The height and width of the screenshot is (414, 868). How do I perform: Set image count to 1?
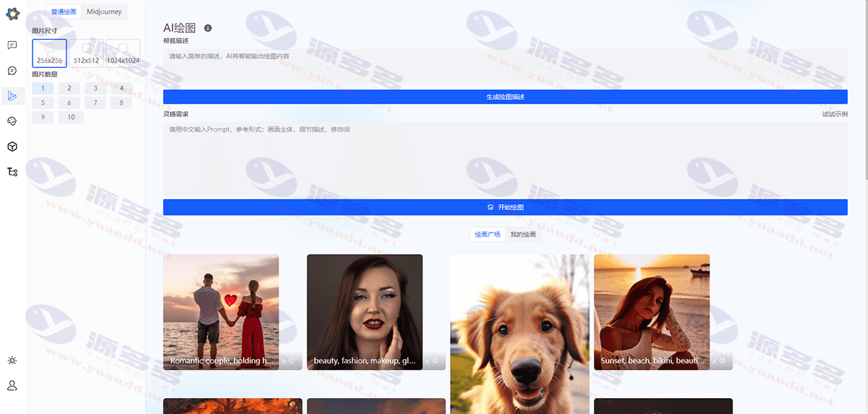(x=43, y=88)
